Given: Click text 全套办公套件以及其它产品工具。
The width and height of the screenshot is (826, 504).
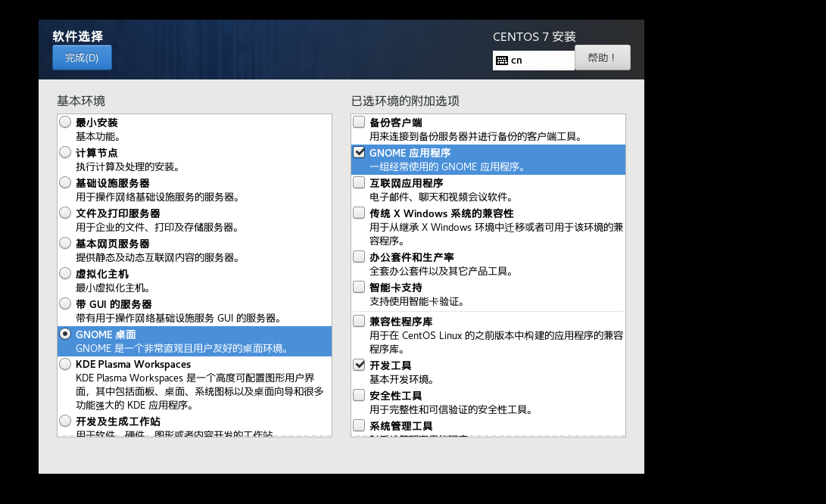Looking at the screenshot, I should [x=441, y=271].
